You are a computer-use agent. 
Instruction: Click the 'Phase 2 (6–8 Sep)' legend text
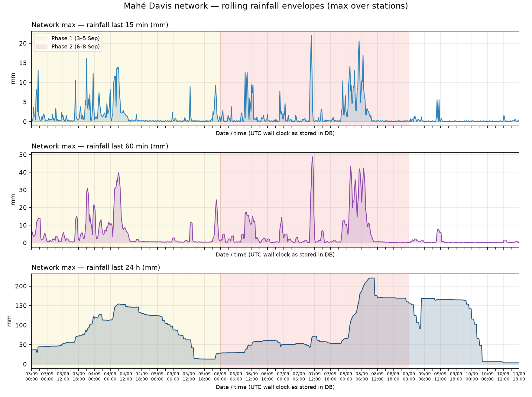click(76, 47)
